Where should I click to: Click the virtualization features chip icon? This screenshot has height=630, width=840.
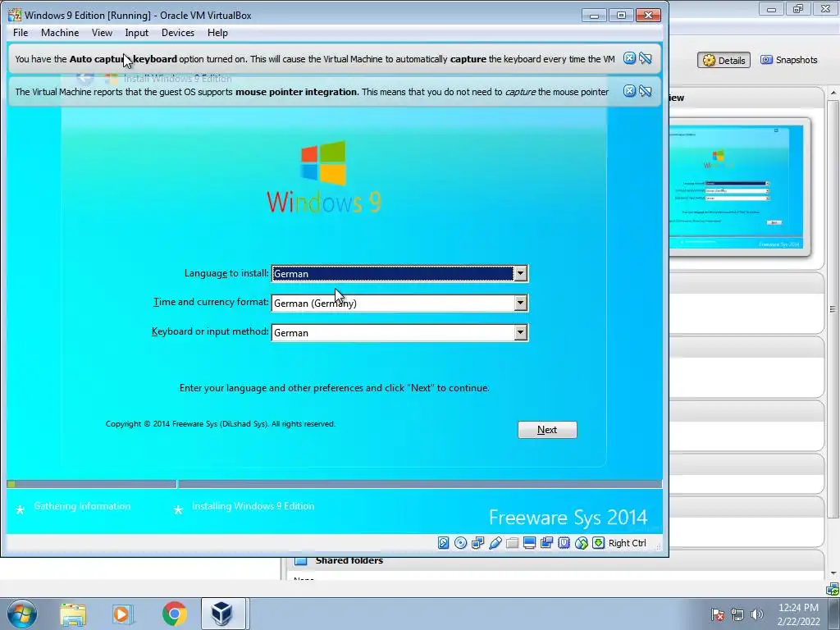click(x=564, y=543)
